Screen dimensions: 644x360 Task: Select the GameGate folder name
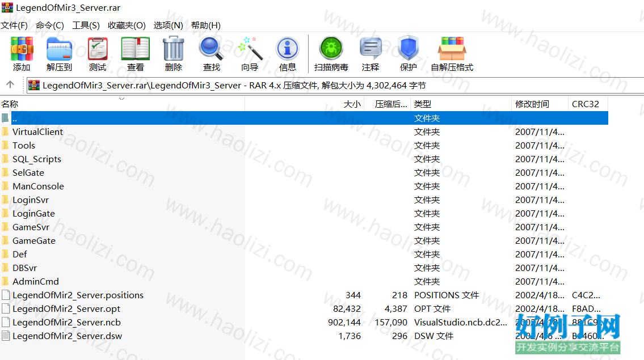tap(34, 240)
